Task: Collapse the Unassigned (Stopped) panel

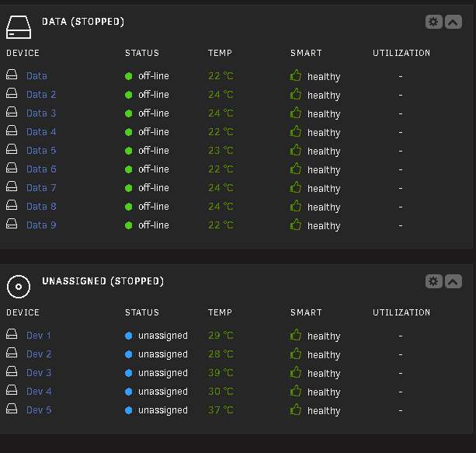Action: tap(453, 281)
